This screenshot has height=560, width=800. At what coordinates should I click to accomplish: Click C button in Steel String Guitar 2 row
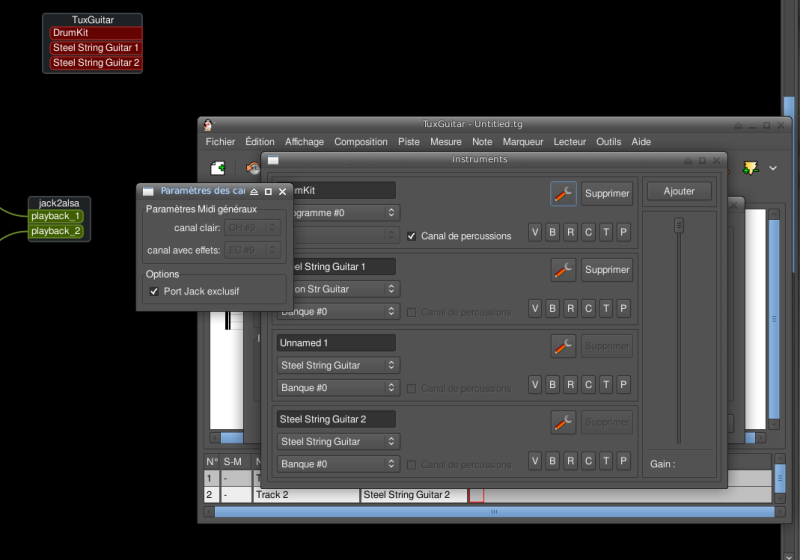588,461
